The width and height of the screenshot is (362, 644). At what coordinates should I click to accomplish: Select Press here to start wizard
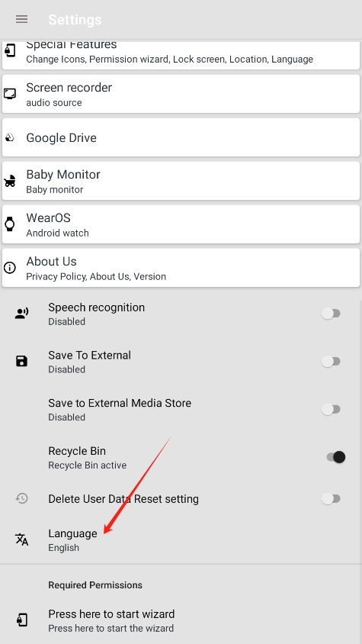[181, 620]
